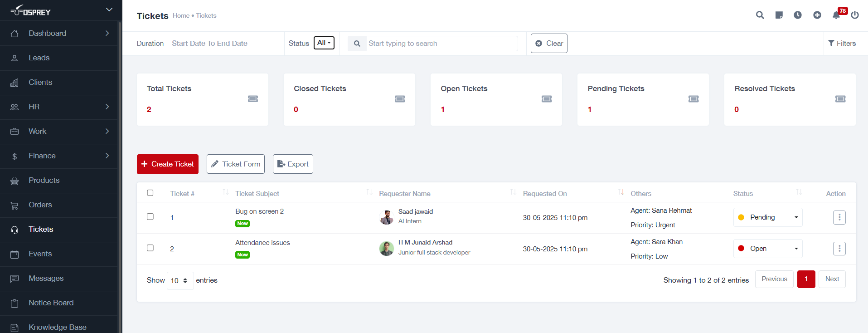
Task: Click the power logout icon
Action: (x=855, y=15)
